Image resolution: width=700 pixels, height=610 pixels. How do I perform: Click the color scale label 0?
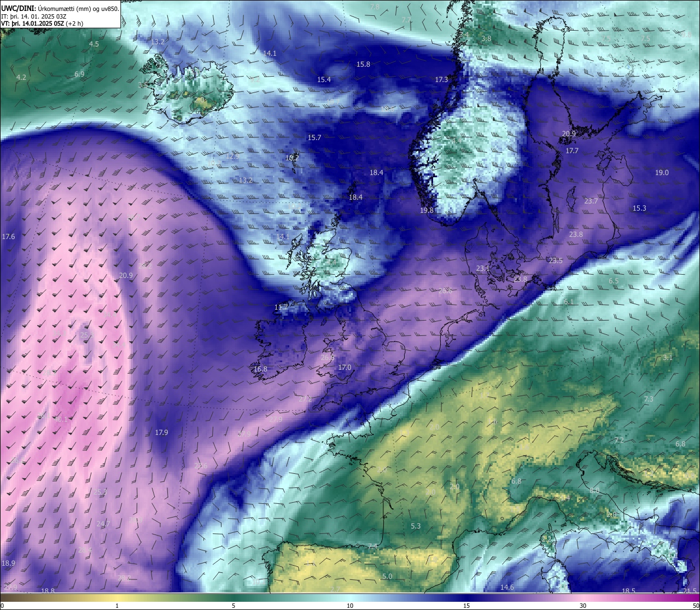tap(2, 605)
